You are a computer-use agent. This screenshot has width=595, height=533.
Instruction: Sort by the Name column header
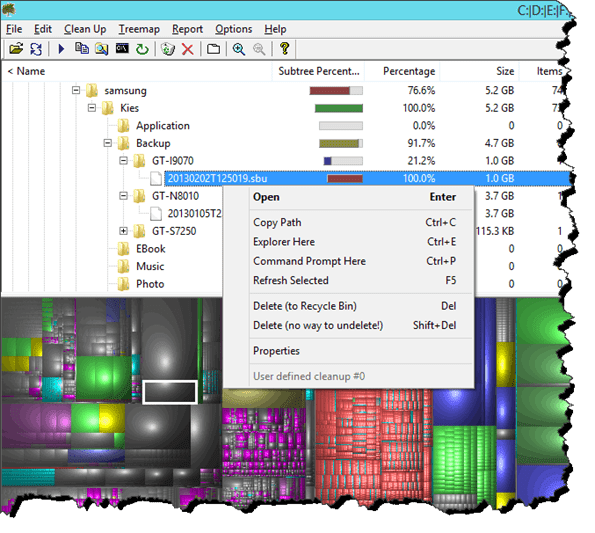[x=137, y=71]
